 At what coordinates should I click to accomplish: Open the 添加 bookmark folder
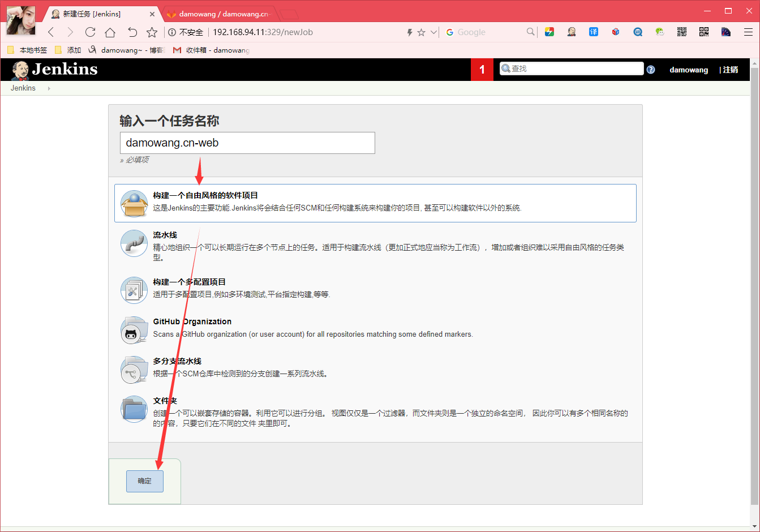(x=68, y=50)
